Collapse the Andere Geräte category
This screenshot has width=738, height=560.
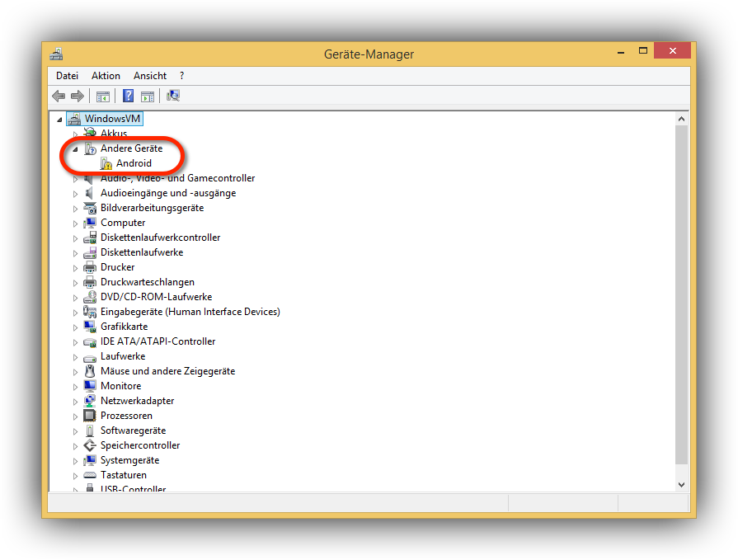pyautogui.click(x=75, y=149)
